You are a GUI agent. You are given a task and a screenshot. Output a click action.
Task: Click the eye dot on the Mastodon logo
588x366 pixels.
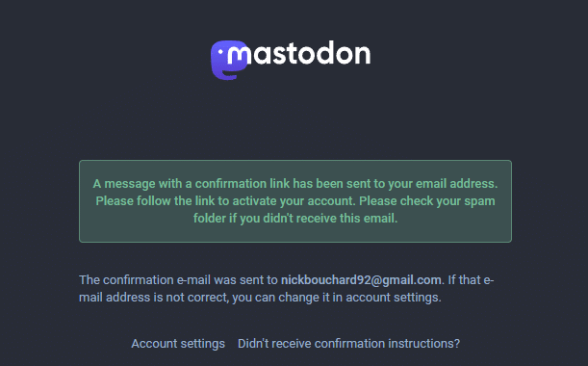pyautogui.click(x=221, y=50)
